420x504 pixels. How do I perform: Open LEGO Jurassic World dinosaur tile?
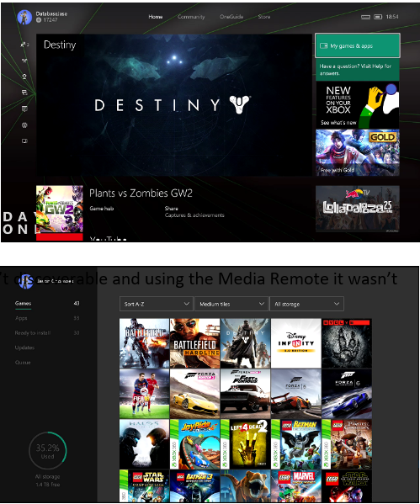(246, 486)
